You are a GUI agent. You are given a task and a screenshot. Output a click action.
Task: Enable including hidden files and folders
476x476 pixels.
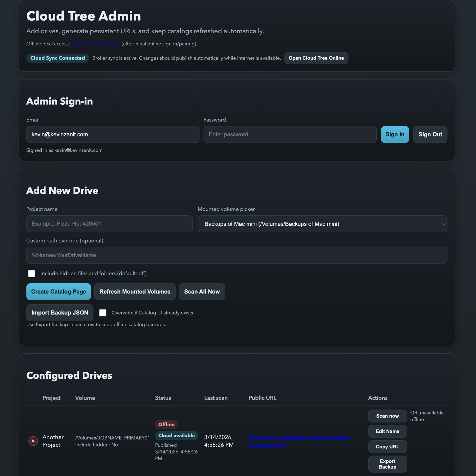tap(32, 273)
